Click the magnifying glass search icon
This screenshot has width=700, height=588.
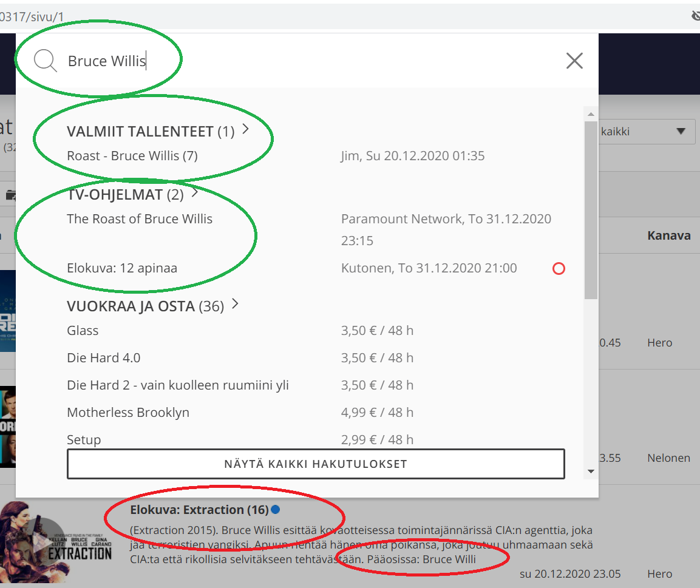pyautogui.click(x=45, y=61)
